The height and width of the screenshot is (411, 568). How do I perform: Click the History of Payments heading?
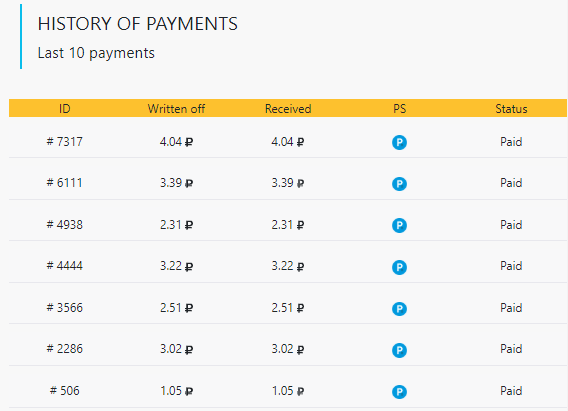138,24
